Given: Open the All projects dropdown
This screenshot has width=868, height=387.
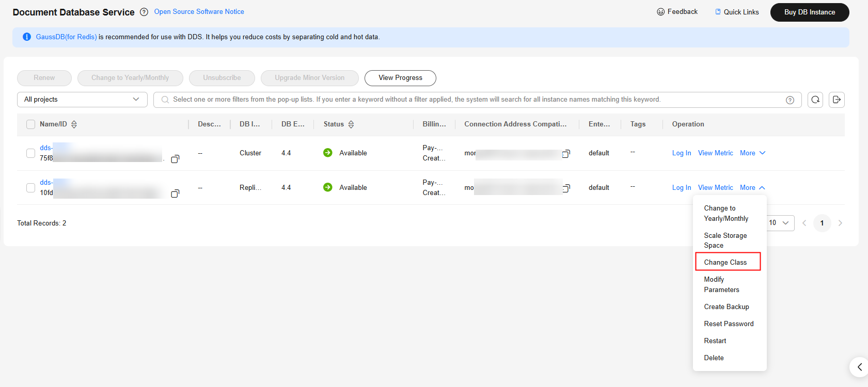Looking at the screenshot, I should point(82,100).
